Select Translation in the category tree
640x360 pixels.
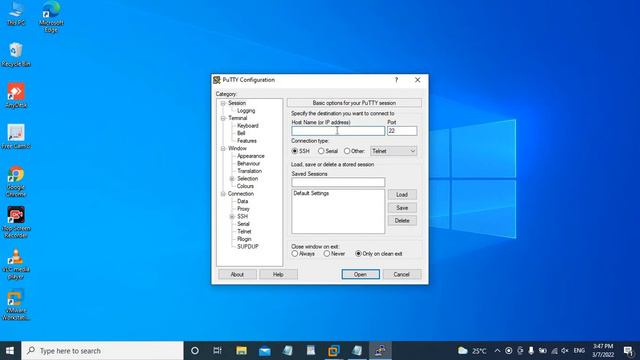[249, 171]
